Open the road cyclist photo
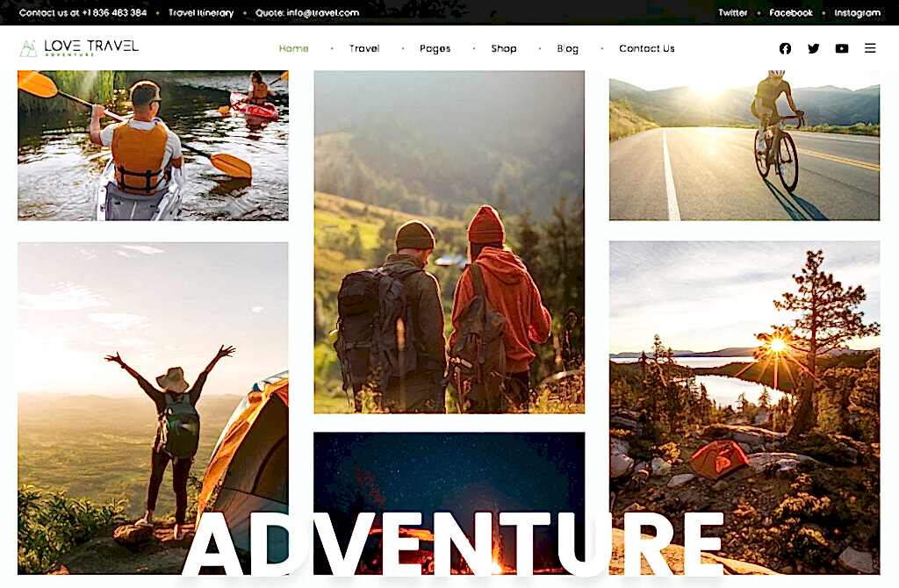The image size is (899, 588). [744, 146]
